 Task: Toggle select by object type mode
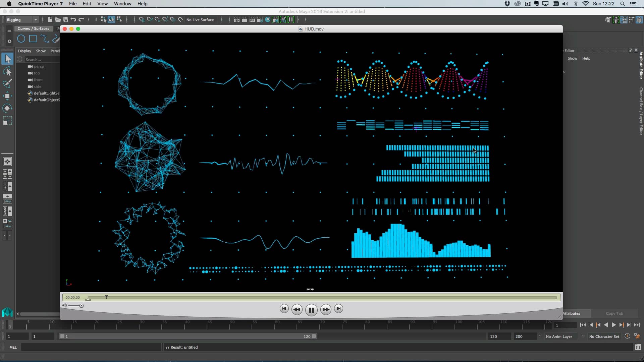pos(111,20)
